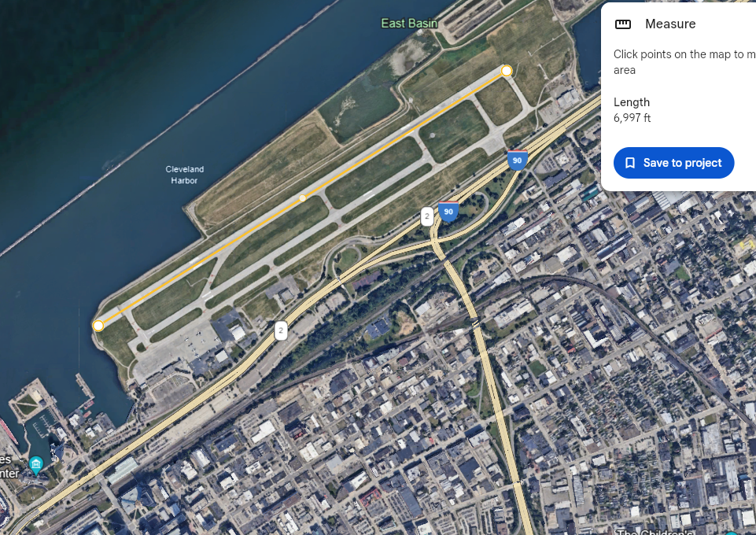Click the East Basin map label
This screenshot has height=535, width=756.
click(x=409, y=23)
